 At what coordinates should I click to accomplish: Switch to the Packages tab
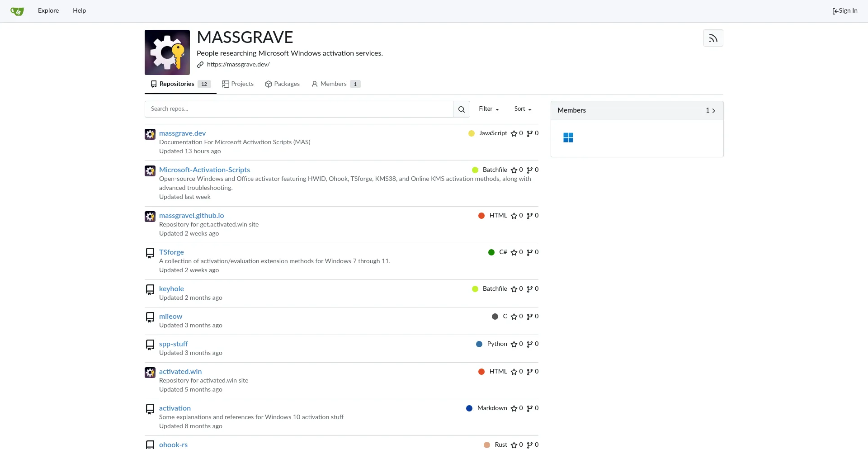tap(283, 84)
